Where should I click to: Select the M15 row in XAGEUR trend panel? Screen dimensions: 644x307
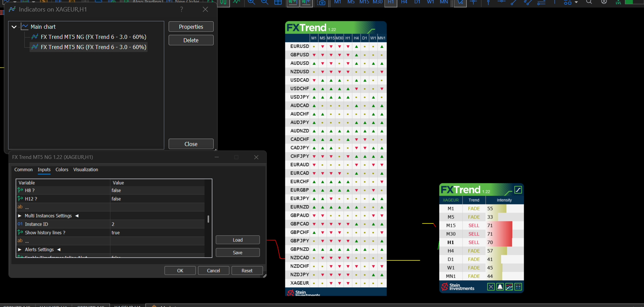point(481,226)
